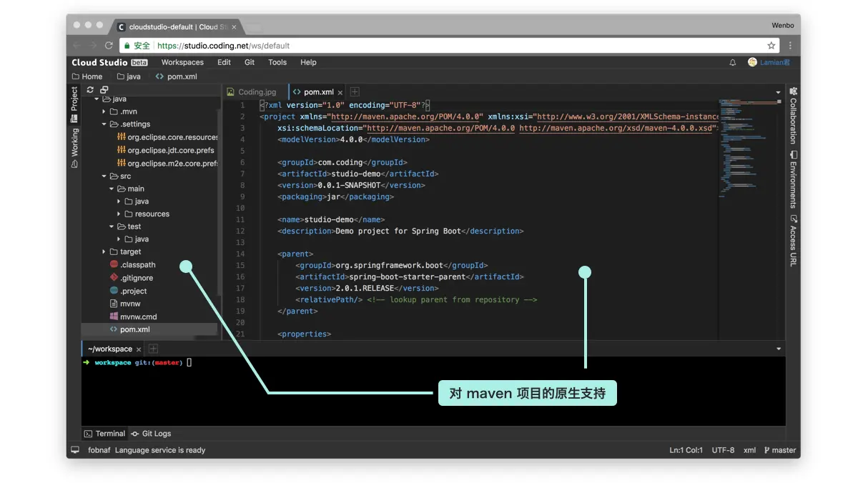Viewport: 868px width, 483px height.
Task: Open the mvnw.cmd file
Action: point(133,317)
